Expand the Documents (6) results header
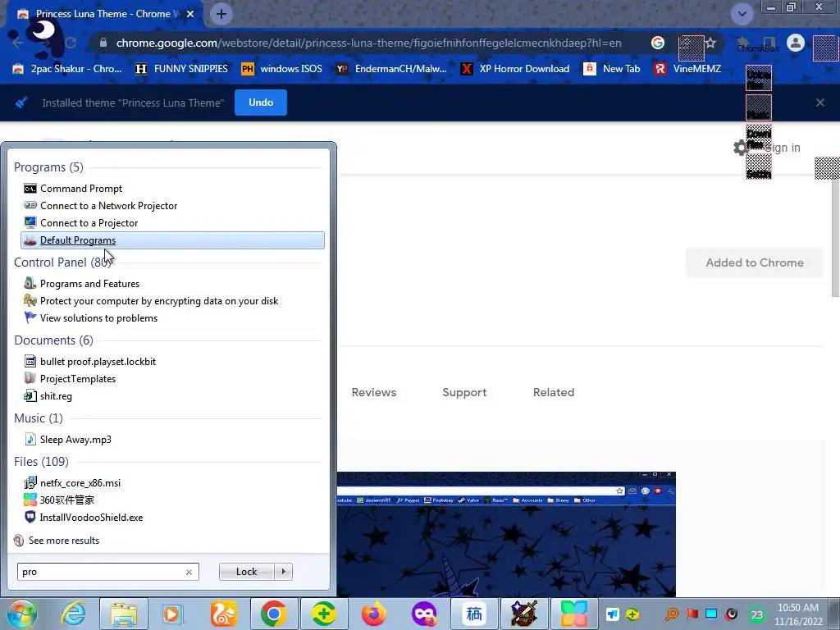Image resolution: width=840 pixels, height=630 pixels. [x=53, y=340]
